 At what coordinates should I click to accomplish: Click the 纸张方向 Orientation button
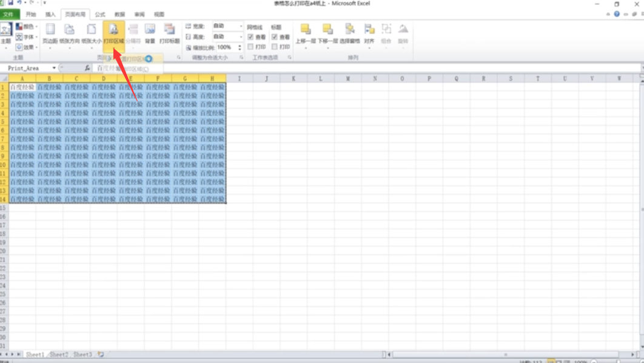pos(69,35)
